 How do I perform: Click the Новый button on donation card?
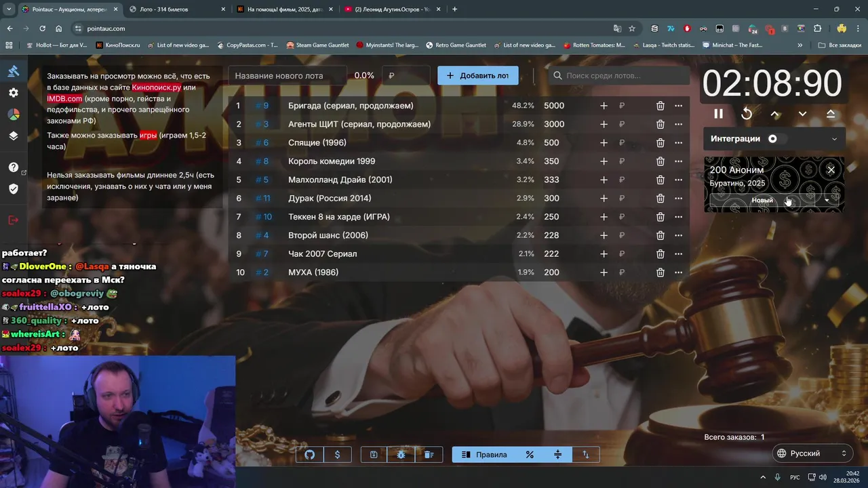click(x=762, y=200)
